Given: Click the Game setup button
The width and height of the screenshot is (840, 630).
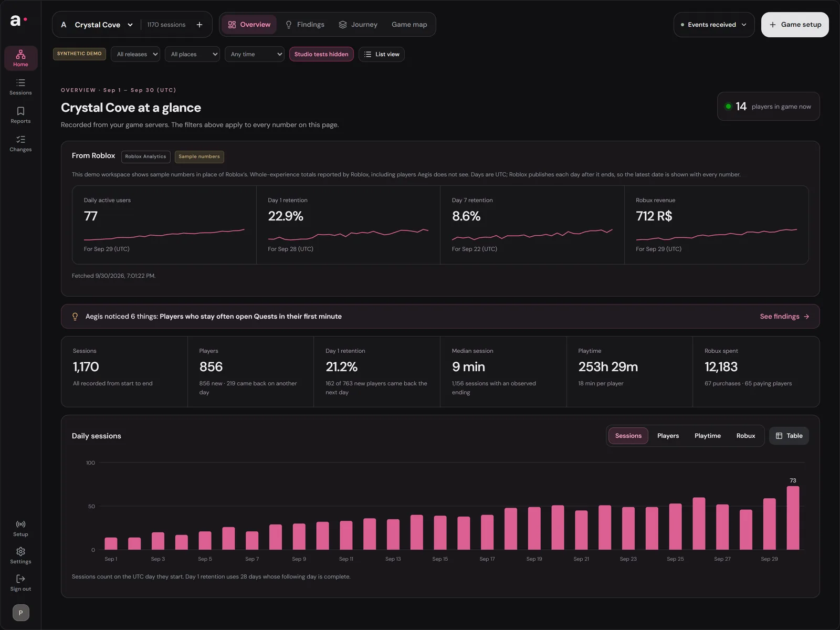Looking at the screenshot, I should click(x=795, y=25).
